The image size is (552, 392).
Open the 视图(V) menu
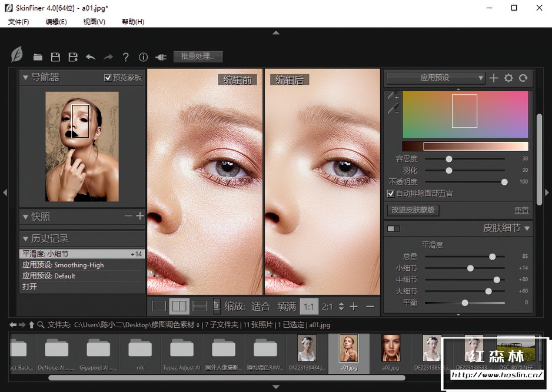pyautogui.click(x=94, y=22)
